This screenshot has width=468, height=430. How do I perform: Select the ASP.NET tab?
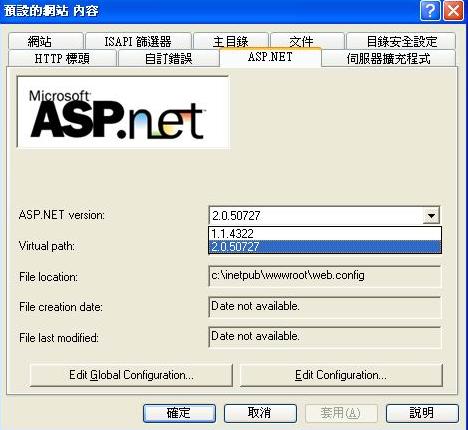click(x=270, y=57)
